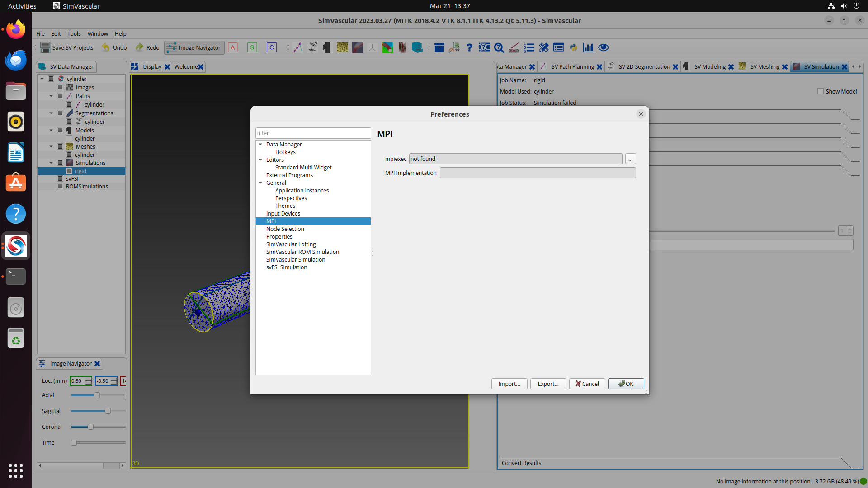Click the blue question mark help icon

(469, 47)
